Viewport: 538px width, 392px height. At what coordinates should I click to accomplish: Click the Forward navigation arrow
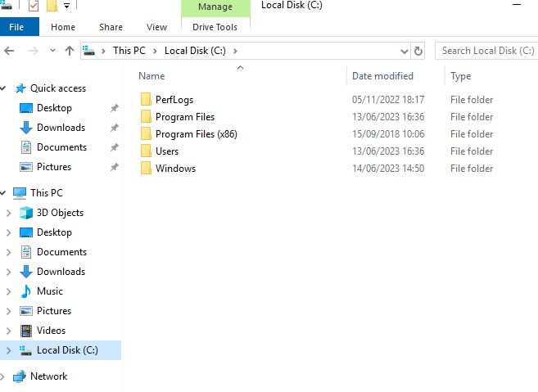[34, 51]
